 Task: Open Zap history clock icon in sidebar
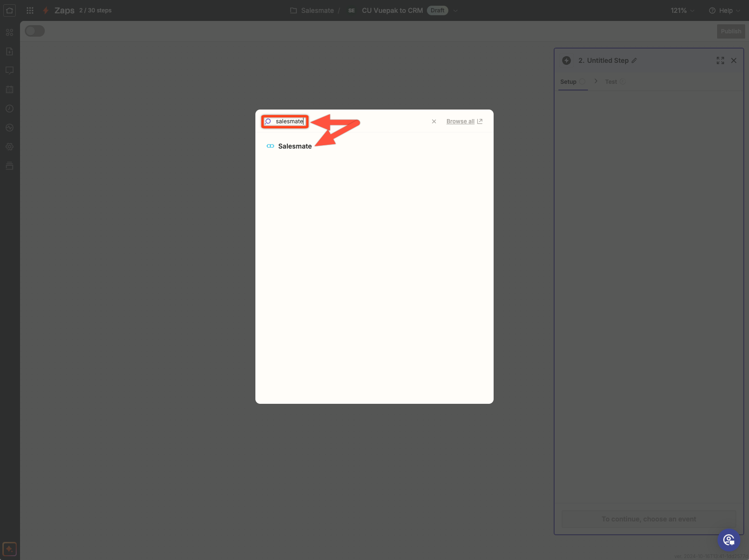click(x=10, y=109)
